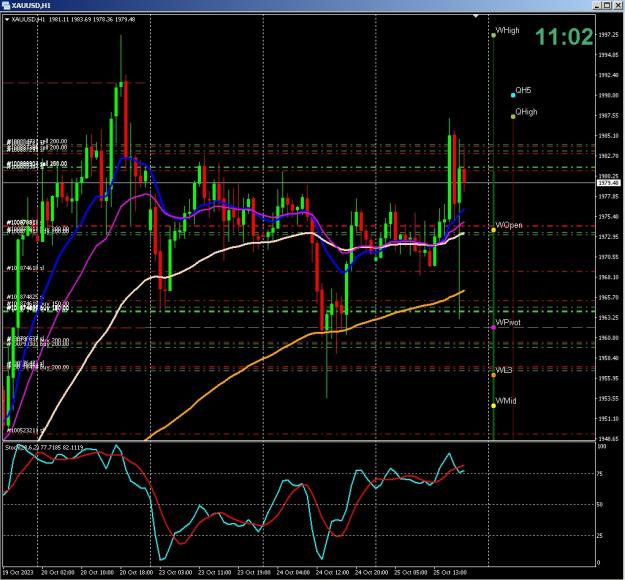Click the XAUUSD,H1 title bar text
Image resolution: width=625 pixels, height=580 pixels.
pyautogui.click(x=31, y=6)
